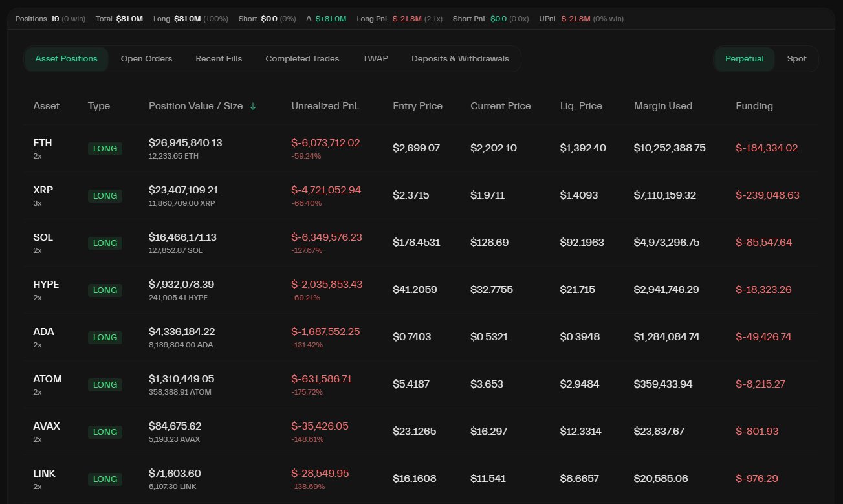843x504 pixels.
Task: View the Completed Trades tab
Action: 302,59
